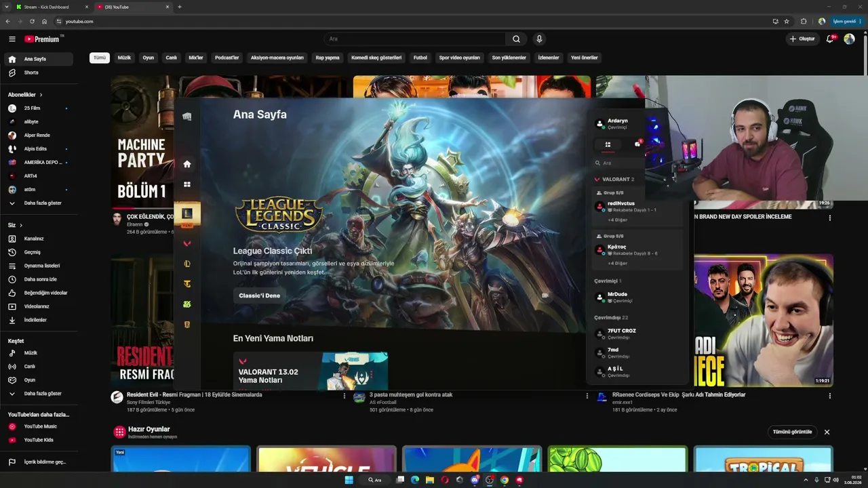Open Chrome tab search dropdown arrow
Image resolution: width=868 pixels, height=488 pixels.
coord(7,7)
